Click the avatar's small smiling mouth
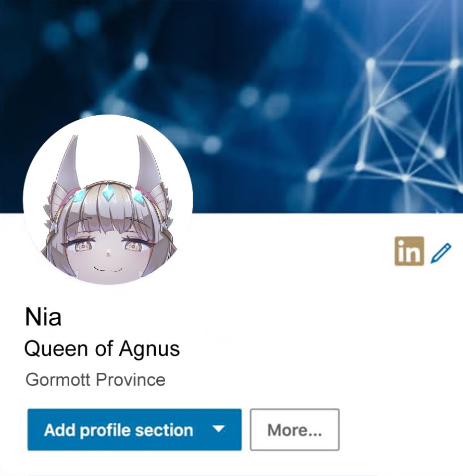 point(107,269)
